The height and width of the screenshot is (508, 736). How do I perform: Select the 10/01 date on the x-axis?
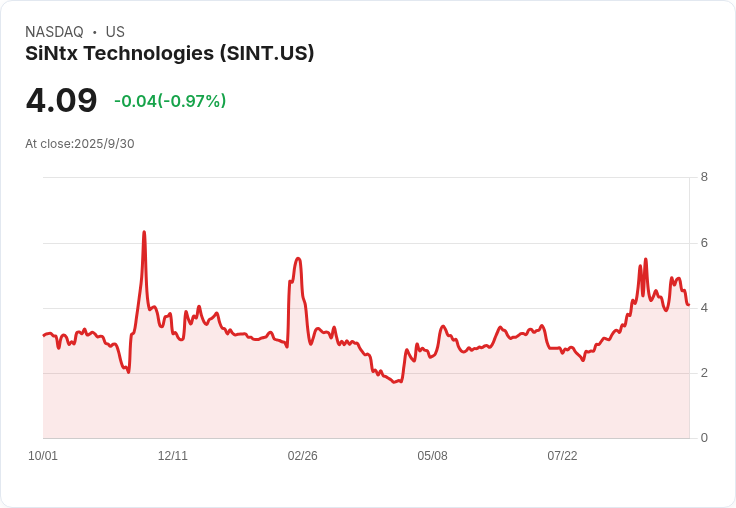point(43,456)
